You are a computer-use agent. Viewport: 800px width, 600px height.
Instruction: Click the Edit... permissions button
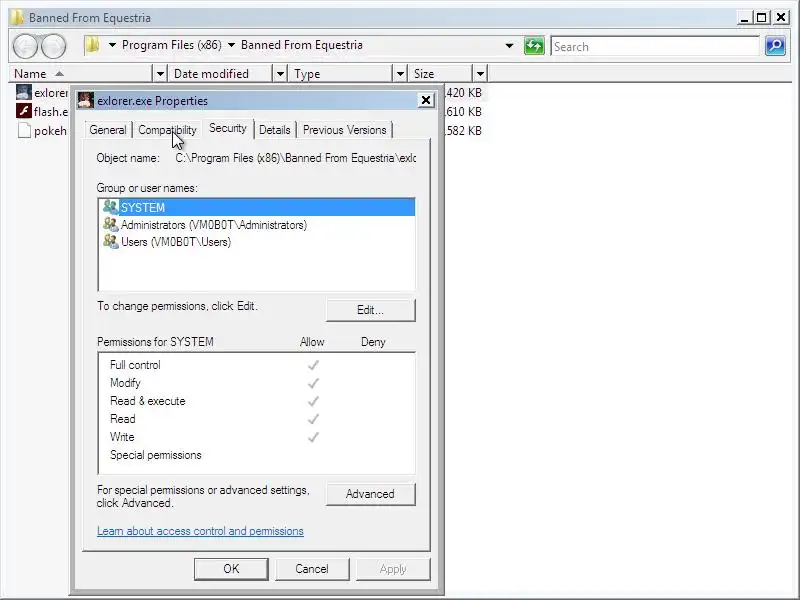370,310
